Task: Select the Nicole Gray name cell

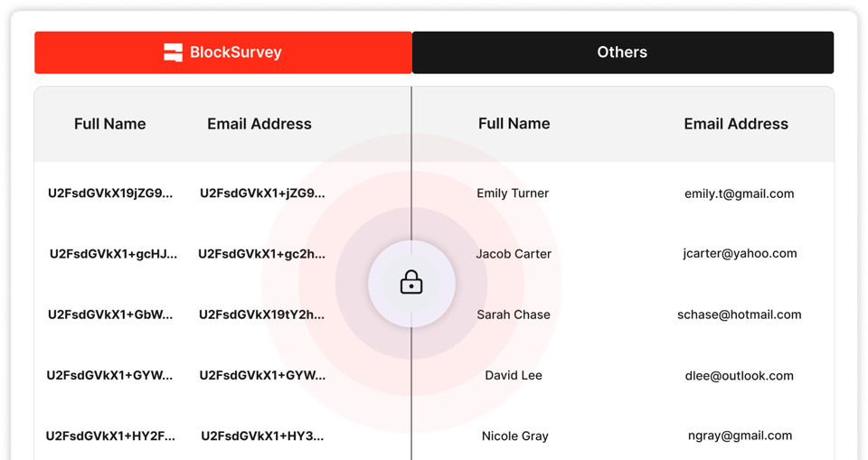Action: pos(514,436)
